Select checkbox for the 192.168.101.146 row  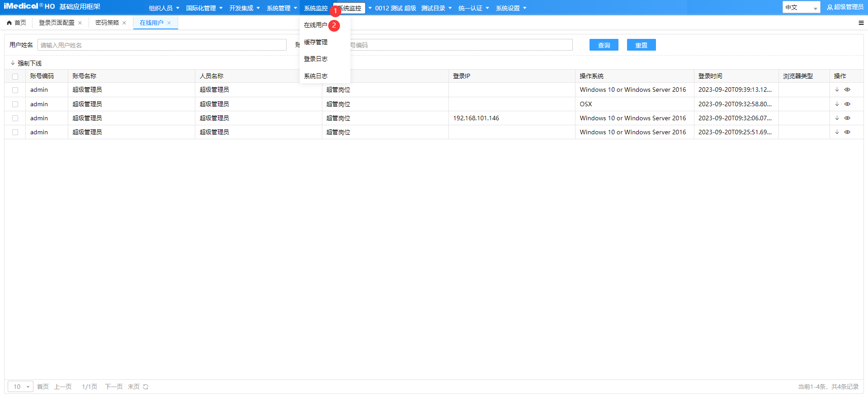15,118
